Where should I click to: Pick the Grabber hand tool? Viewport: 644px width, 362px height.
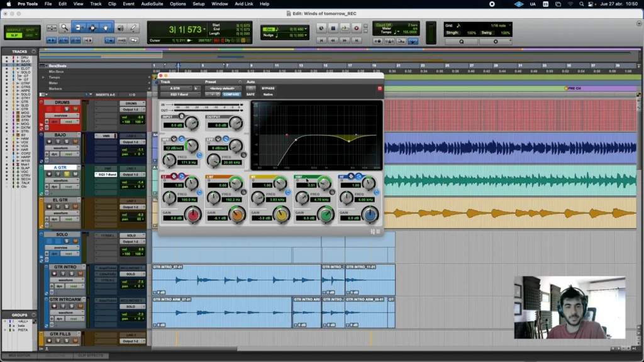coord(106,28)
